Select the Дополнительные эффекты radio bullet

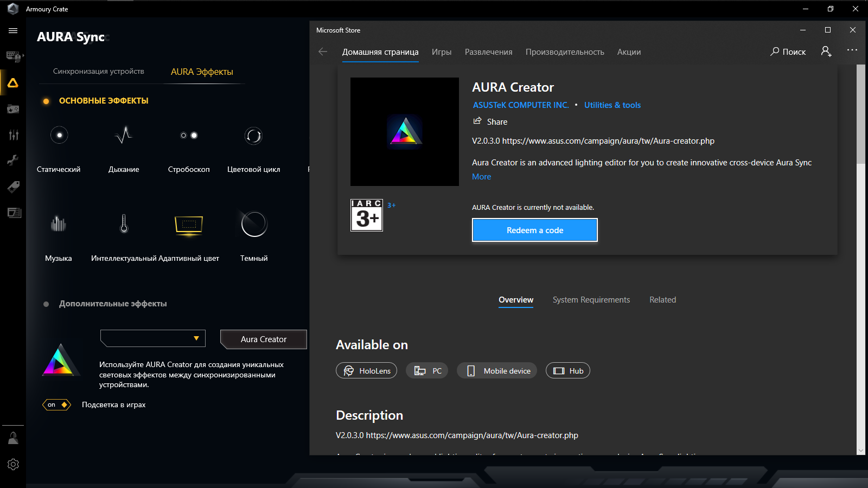pyautogui.click(x=46, y=304)
